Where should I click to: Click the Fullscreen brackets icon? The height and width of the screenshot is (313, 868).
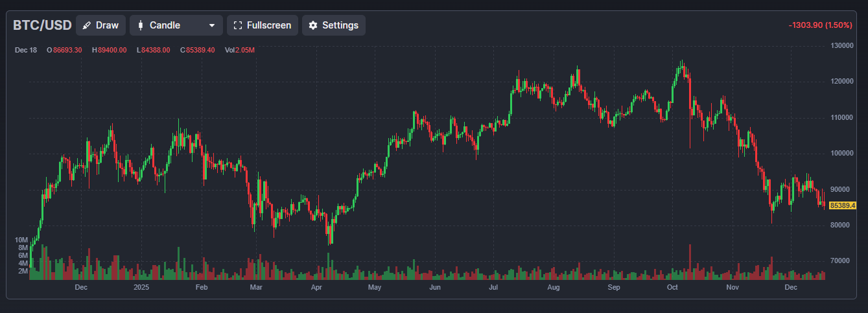coord(237,25)
